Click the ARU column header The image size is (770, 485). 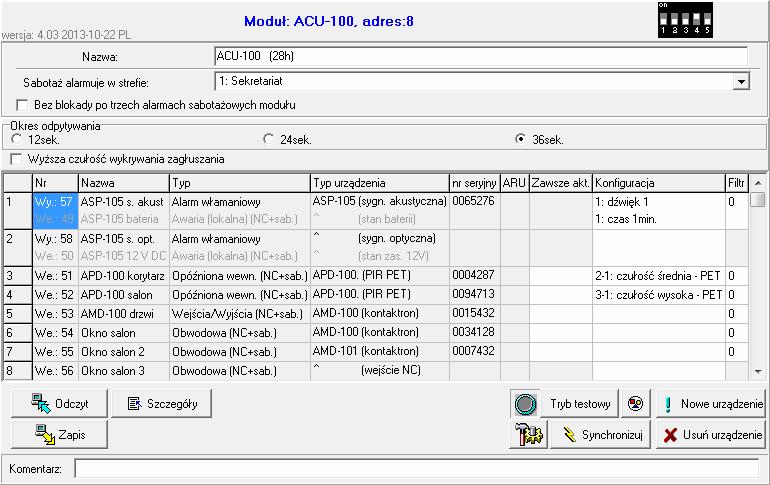coord(515,183)
